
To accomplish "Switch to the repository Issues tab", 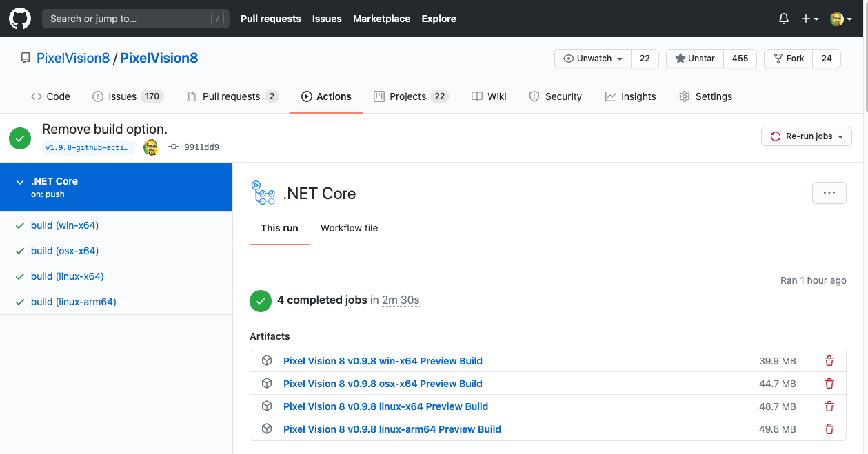I will [128, 96].
